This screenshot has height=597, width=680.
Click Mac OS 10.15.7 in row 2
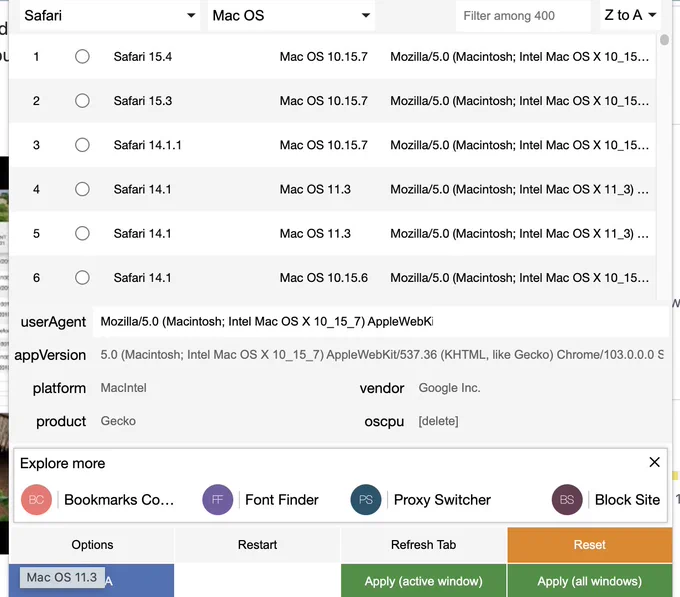(x=324, y=101)
